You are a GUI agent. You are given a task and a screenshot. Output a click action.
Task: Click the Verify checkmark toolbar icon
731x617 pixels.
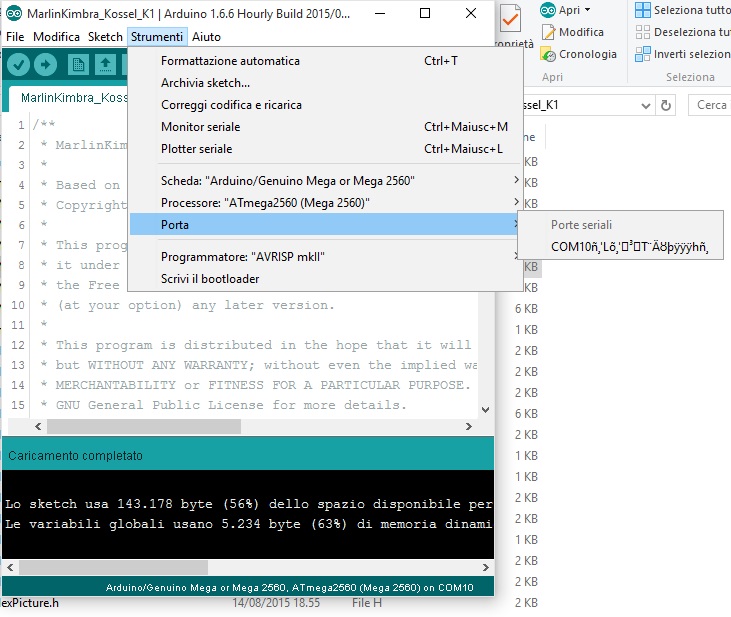(19, 64)
